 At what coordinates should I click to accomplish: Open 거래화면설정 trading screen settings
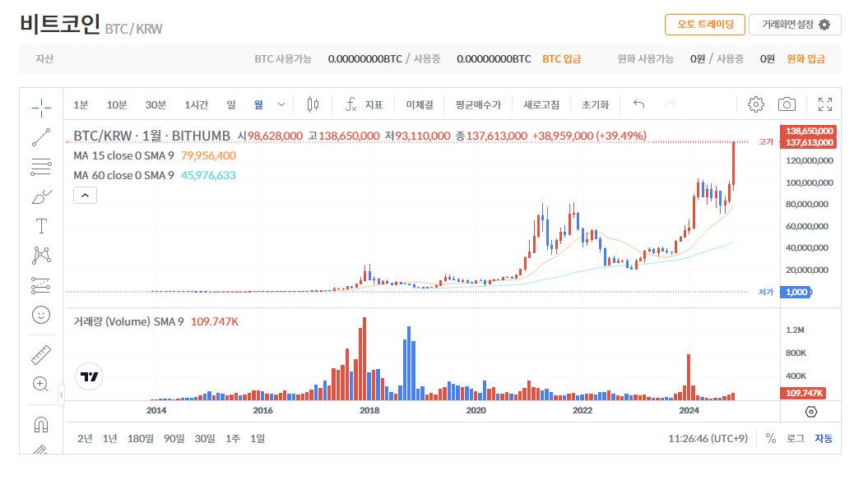coord(795,25)
